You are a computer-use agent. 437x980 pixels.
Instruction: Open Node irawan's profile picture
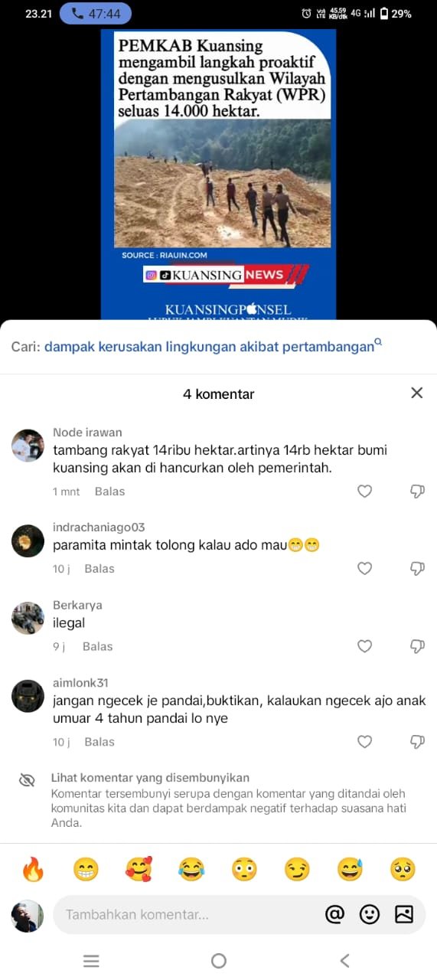pos(28,446)
